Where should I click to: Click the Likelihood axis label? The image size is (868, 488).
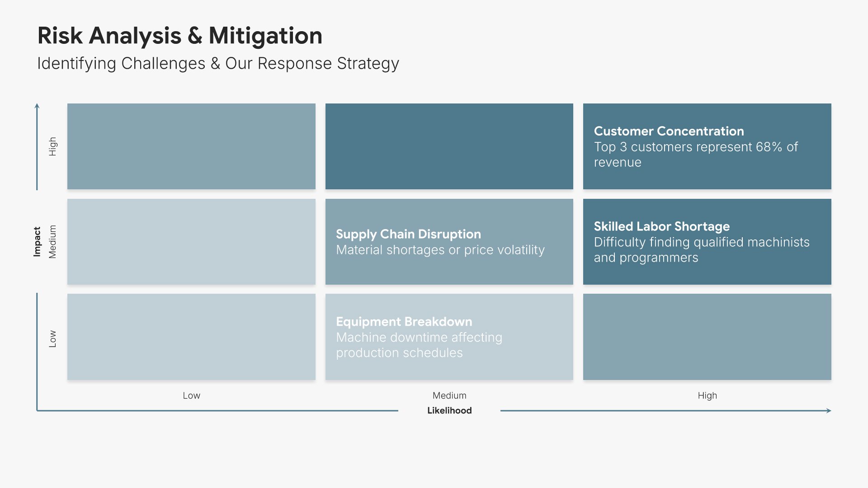449,410
